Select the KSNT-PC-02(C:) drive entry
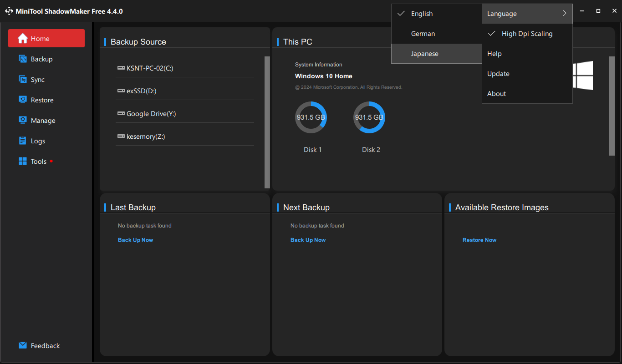Screen dimensions: 622x364 [150, 68]
